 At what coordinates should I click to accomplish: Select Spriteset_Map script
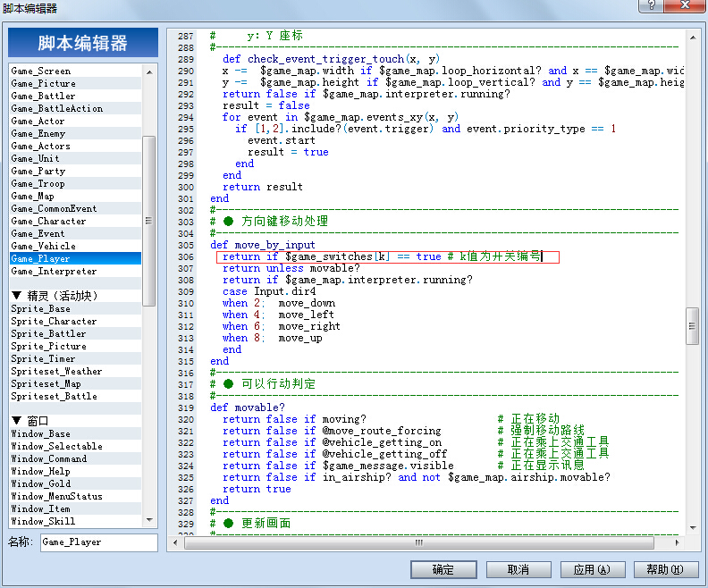(75, 383)
